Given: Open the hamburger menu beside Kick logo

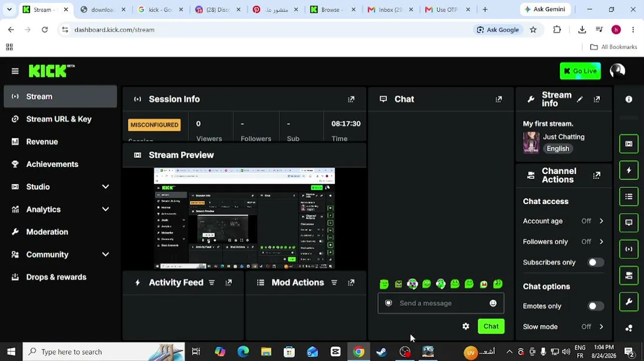Looking at the screenshot, I should coord(15,71).
